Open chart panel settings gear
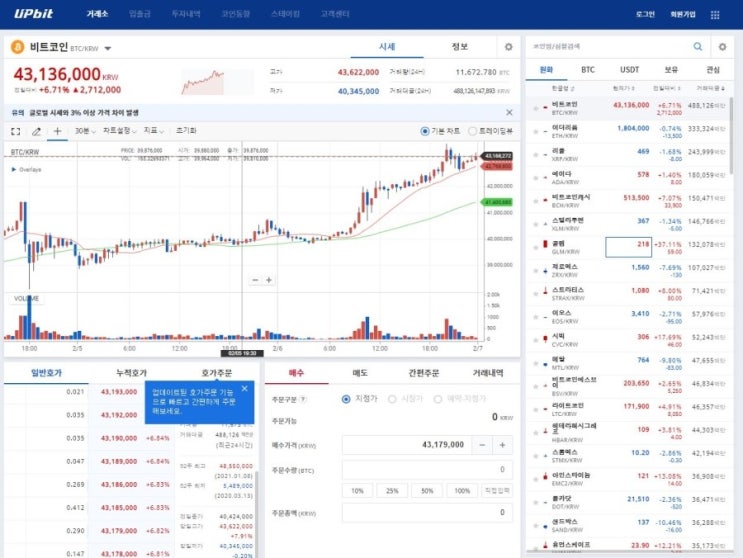 coord(508,46)
